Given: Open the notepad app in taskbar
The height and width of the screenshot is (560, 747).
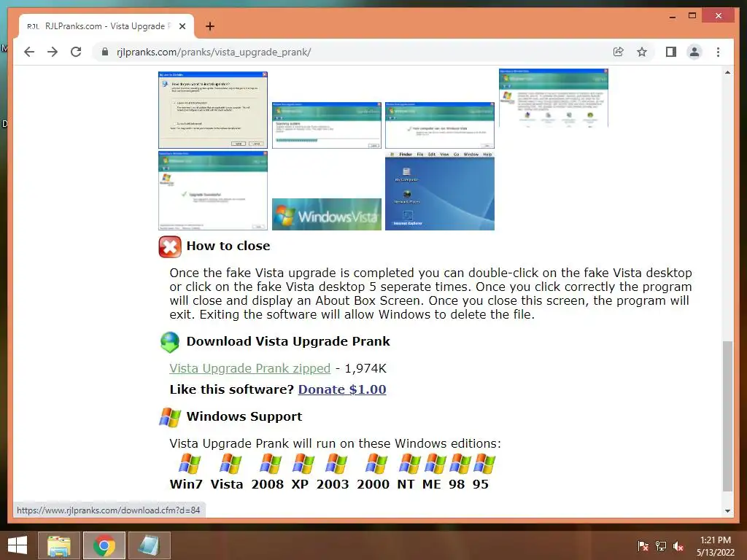Looking at the screenshot, I should pos(149,545).
